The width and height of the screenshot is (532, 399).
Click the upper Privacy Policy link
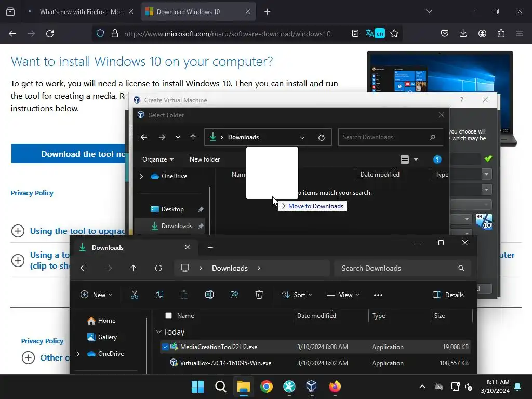click(32, 193)
